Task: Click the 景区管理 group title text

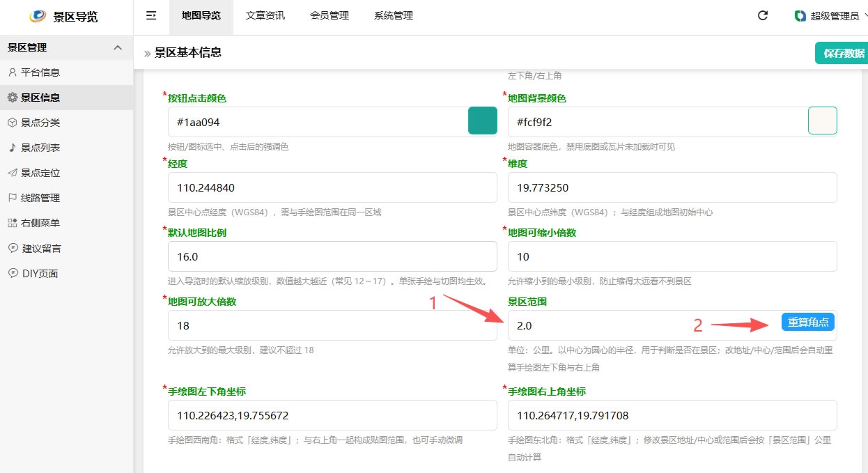Action: pyautogui.click(x=27, y=47)
